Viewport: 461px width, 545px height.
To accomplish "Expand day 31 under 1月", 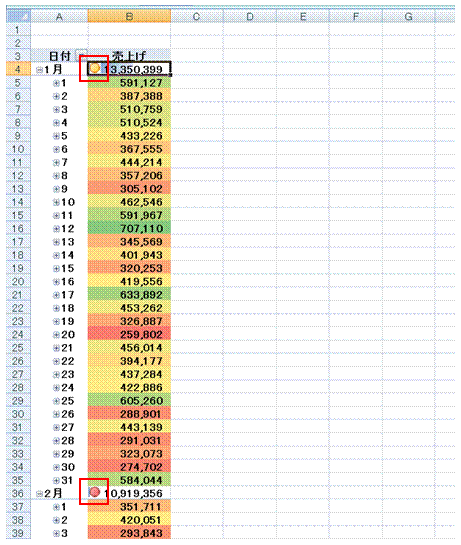I will (56, 480).
